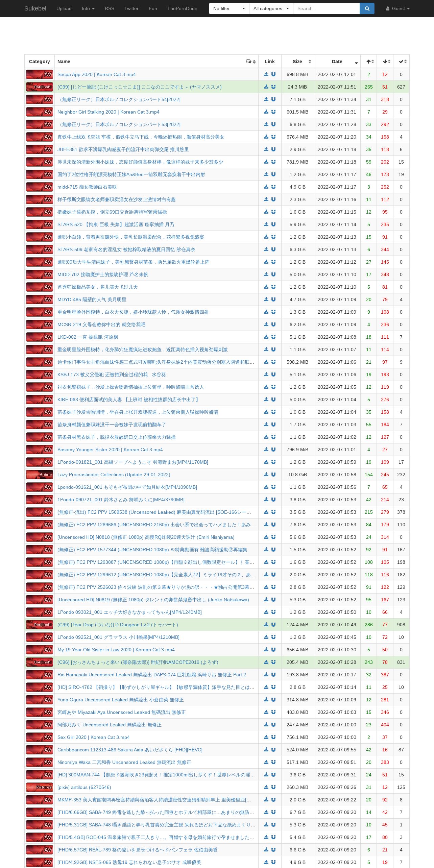Click the Category column header
Screen dimensions: 434x868
(40, 62)
